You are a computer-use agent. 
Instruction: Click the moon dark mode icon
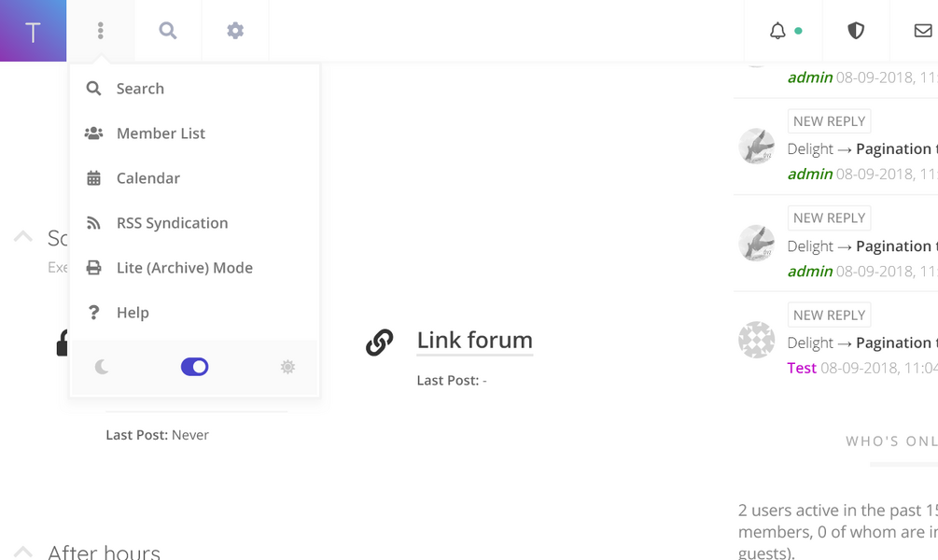coord(102,368)
